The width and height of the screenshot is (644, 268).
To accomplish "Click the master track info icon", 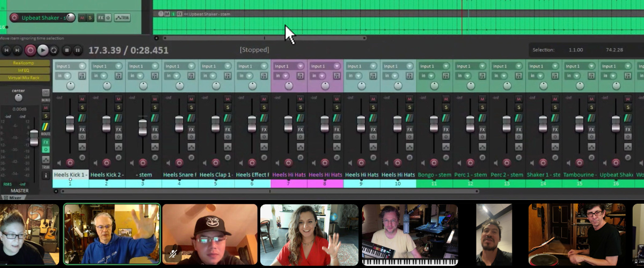I will coord(46,175).
